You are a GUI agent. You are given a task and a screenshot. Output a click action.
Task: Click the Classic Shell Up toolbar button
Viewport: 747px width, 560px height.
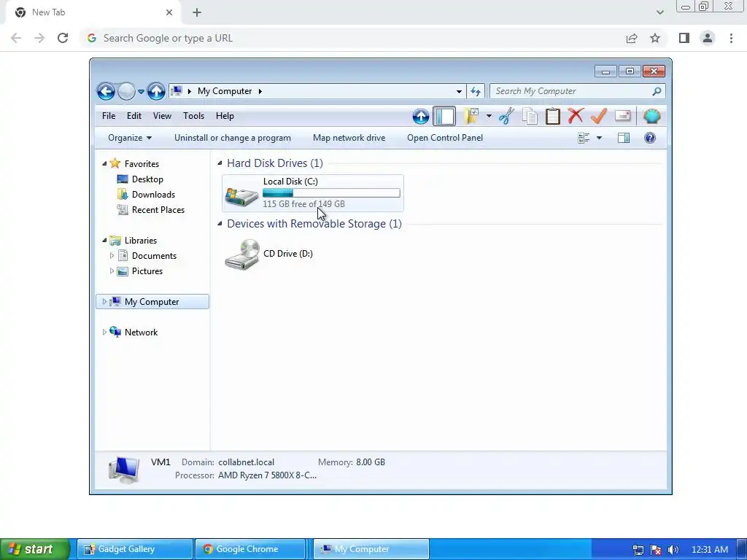pos(421,116)
